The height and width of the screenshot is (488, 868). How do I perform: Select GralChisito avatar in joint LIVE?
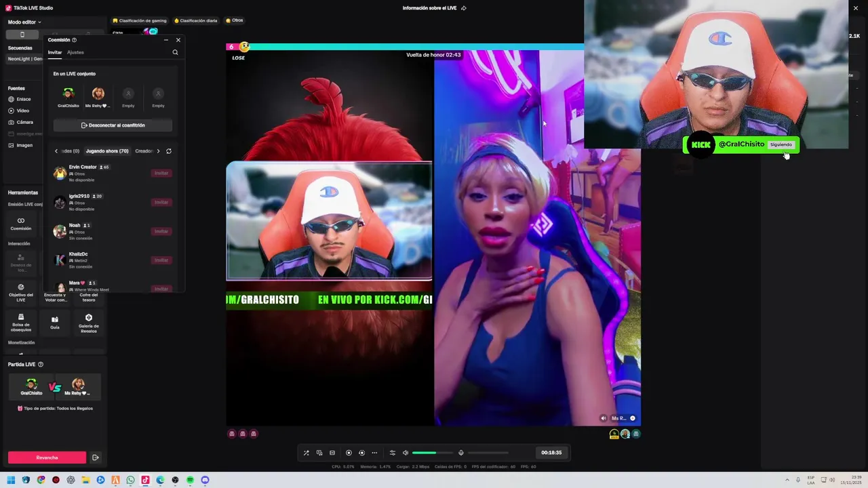tap(68, 94)
